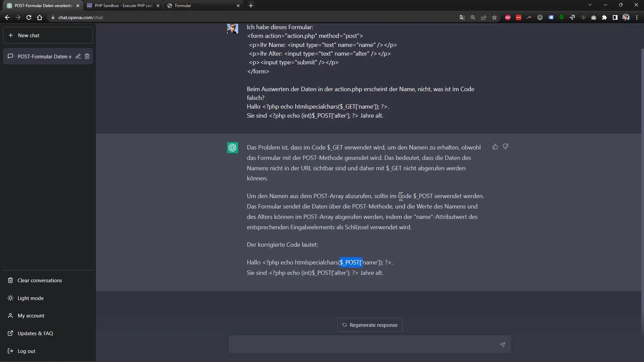
Task: Close the PHP Sandbox tab
Action: point(158,6)
